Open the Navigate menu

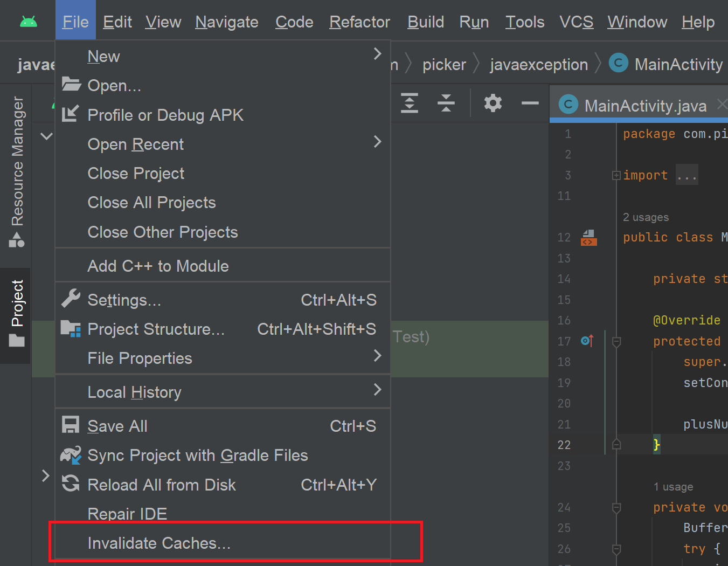click(x=227, y=22)
